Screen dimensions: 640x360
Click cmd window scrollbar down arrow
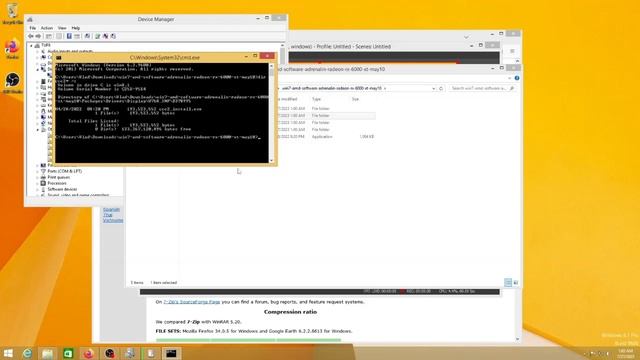coord(272,160)
